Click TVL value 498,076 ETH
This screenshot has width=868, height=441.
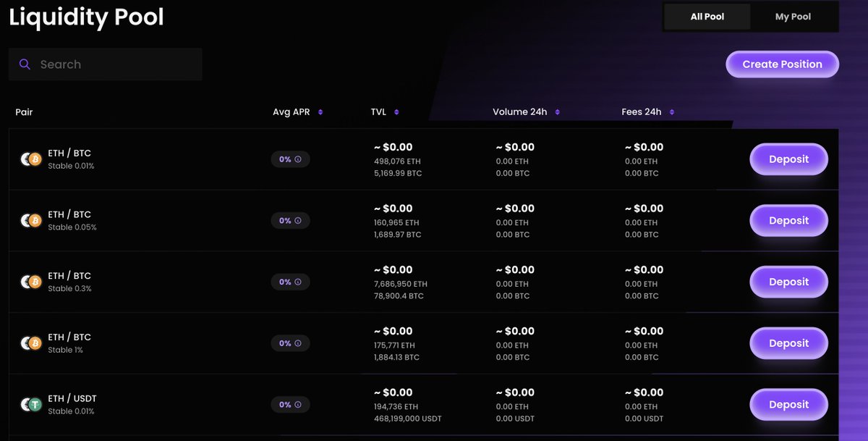coord(396,161)
